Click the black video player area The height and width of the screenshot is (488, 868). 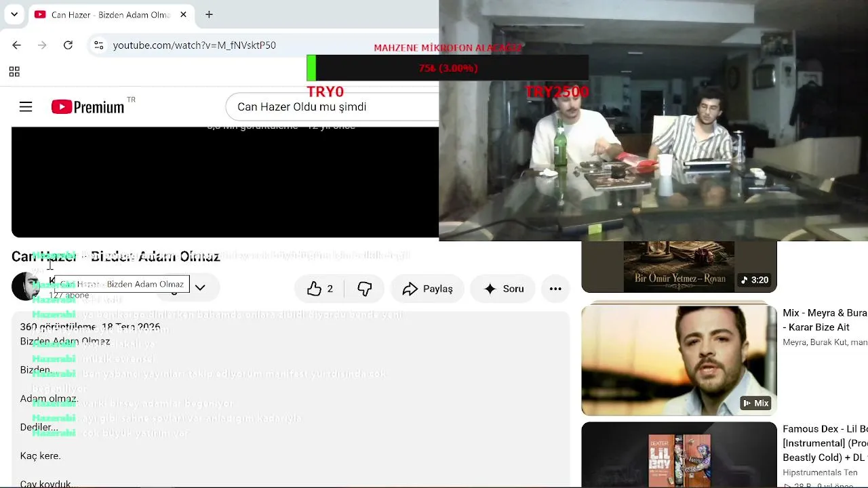click(225, 182)
